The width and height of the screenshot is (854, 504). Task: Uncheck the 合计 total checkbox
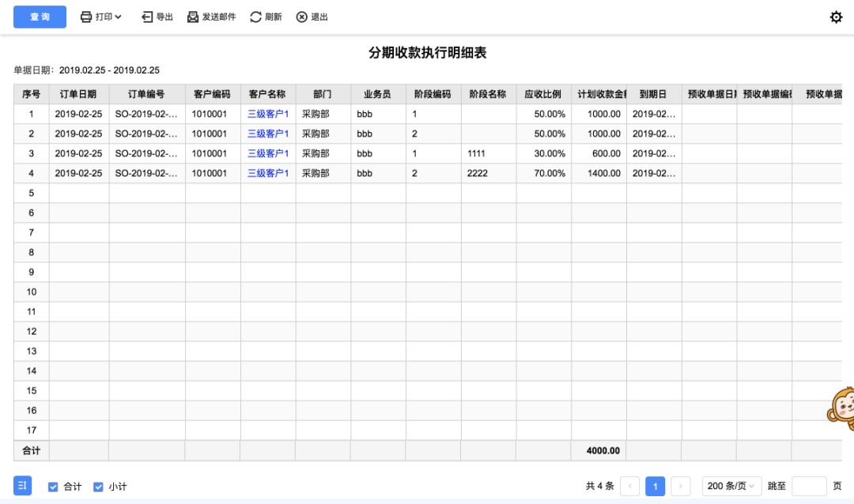pos(53,487)
